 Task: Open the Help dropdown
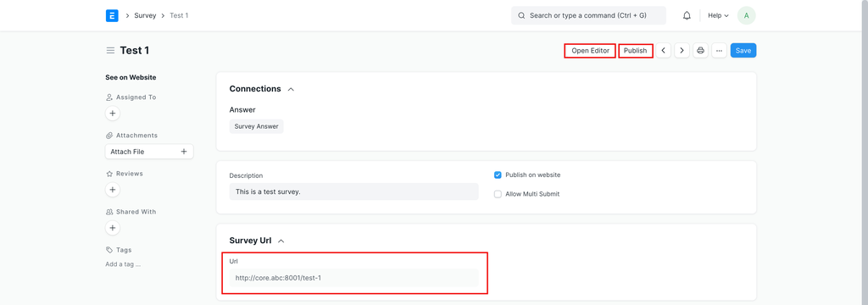tap(718, 15)
